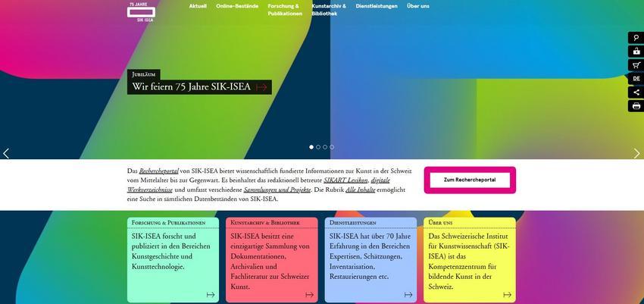Open the DE language selector
The width and height of the screenshot is (644, 304).
coord(636,79)
